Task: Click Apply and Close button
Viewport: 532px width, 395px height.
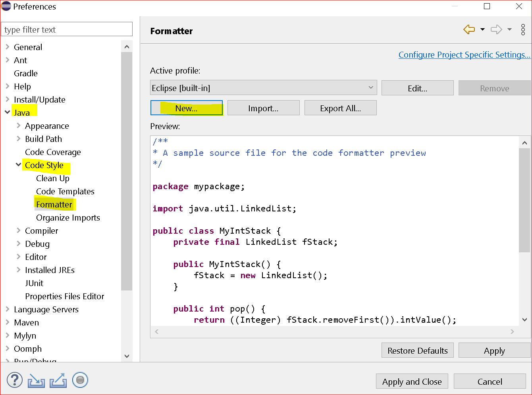Action: (412, 381)
